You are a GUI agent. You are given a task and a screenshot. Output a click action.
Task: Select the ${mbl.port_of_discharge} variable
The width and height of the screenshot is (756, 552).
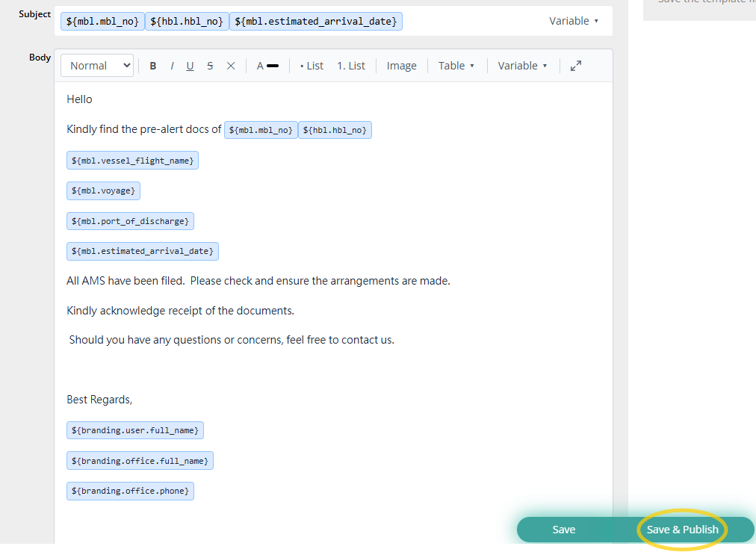click(130, 221)
